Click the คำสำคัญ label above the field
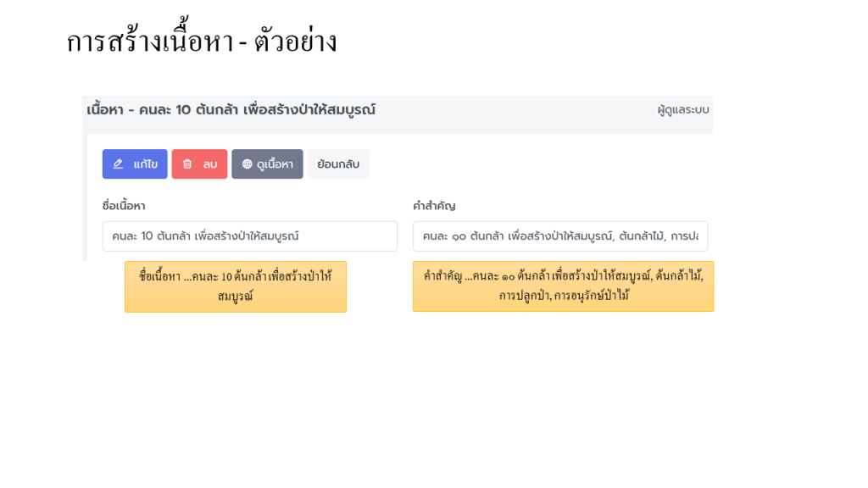Viewport: 868px width, 488px height. [434, 206]
